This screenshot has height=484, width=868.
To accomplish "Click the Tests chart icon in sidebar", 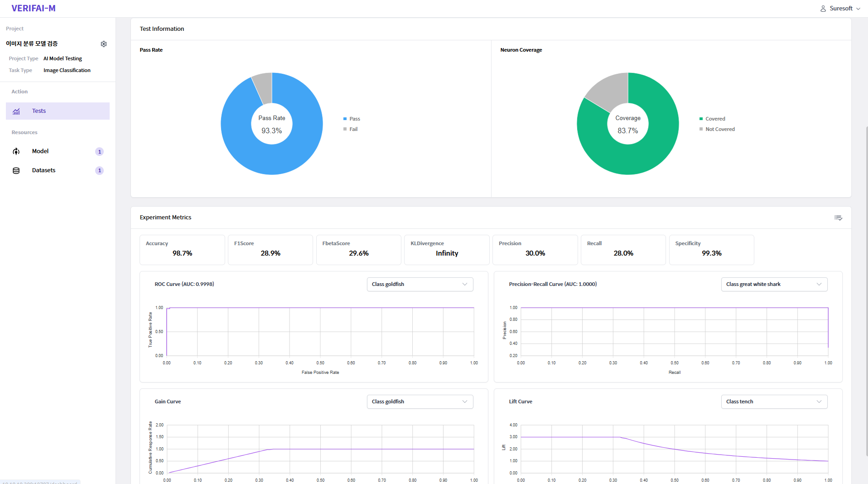I will tap(16, 111).
